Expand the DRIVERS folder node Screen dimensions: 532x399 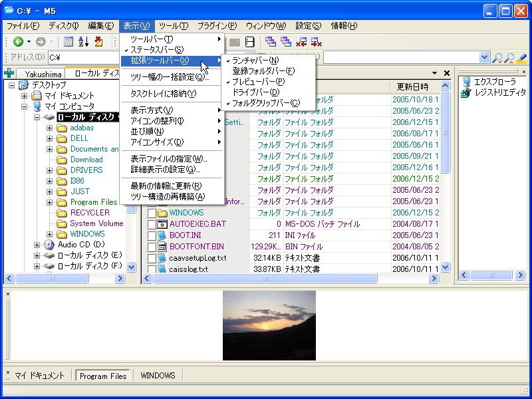[49, 170]
